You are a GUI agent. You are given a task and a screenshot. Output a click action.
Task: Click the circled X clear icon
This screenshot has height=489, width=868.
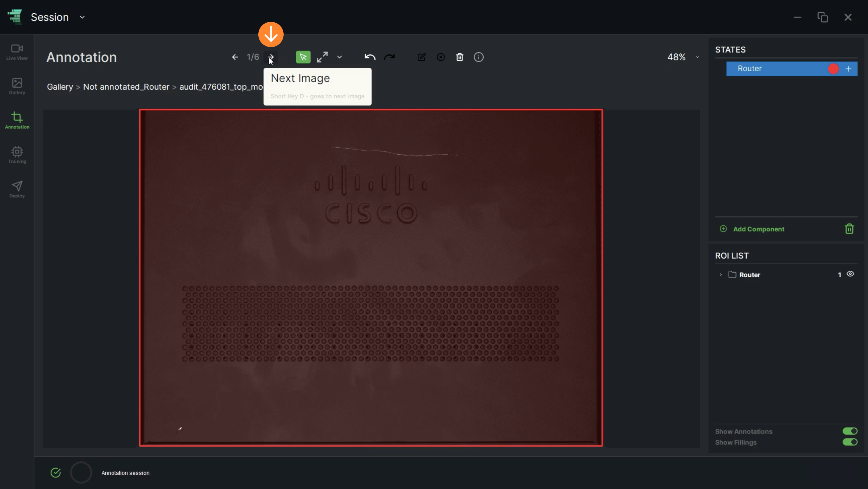coord(441,57)
